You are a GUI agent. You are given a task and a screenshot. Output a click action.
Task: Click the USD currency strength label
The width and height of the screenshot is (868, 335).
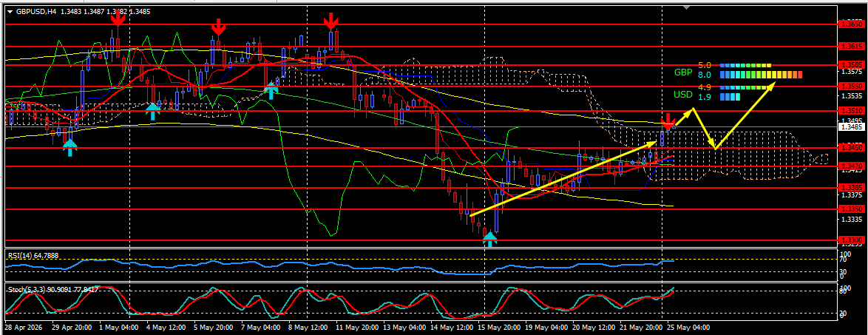683,95
